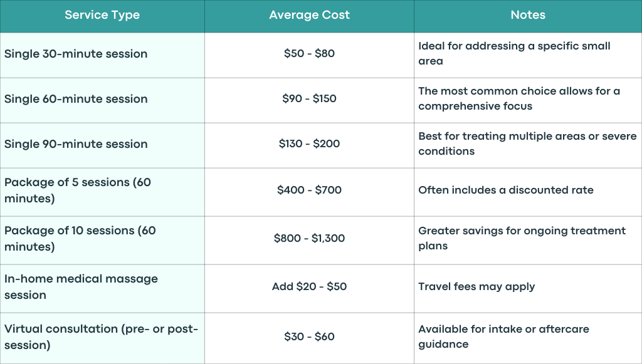Click the Notes column header
Image resolution: width=642 pixels, height=364 pixels.
click(x=528, y=16)
